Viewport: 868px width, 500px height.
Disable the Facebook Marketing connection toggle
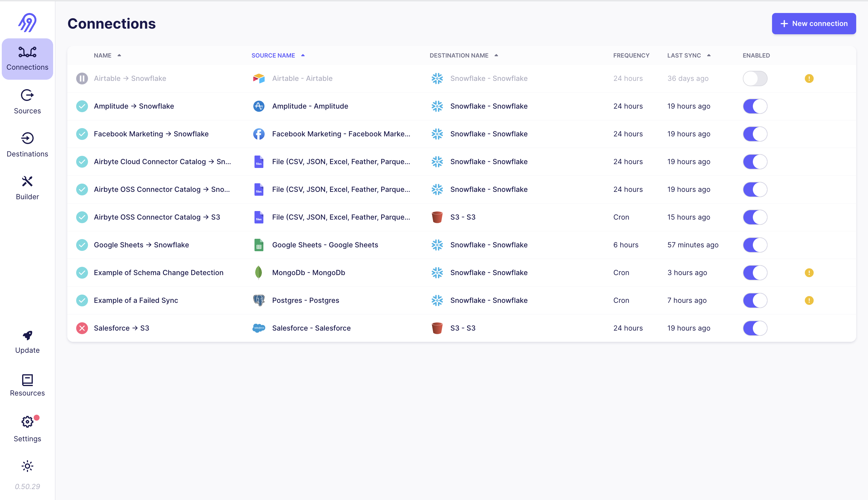coord(755,134)
